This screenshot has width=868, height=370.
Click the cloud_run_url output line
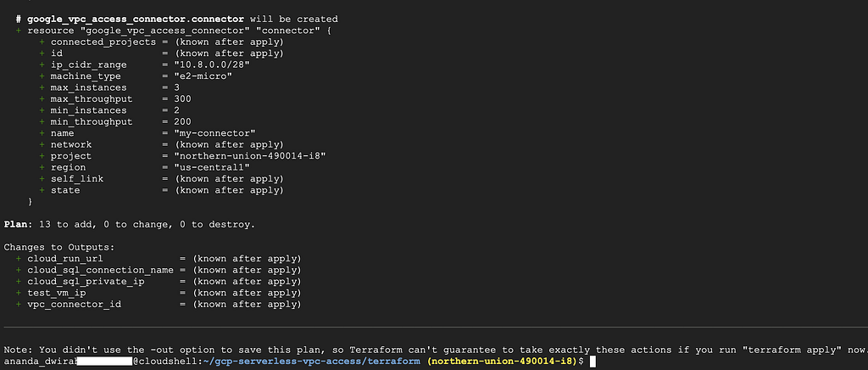click(x=159, y=259)
